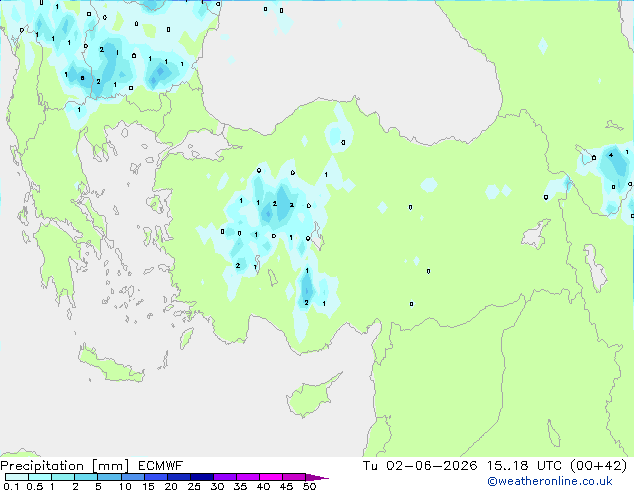Image resolution: width=634 pixels, height=490 pixels.
Task: Click the "35" legend scale label
Action: (x=240, y=486)
